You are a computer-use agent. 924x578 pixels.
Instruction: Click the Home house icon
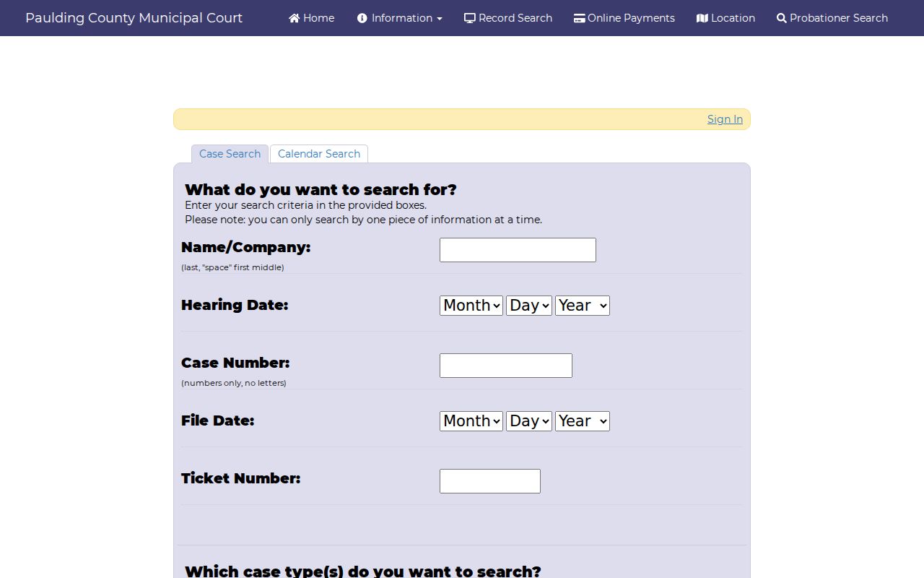click(x=294, y=18)
